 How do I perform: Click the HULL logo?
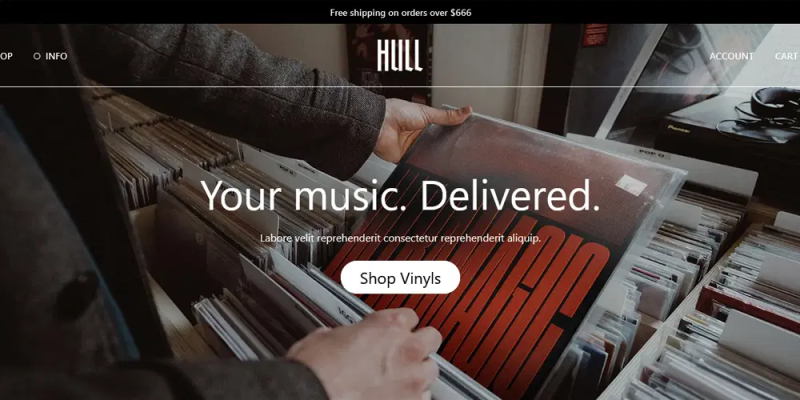pos(399,56)
